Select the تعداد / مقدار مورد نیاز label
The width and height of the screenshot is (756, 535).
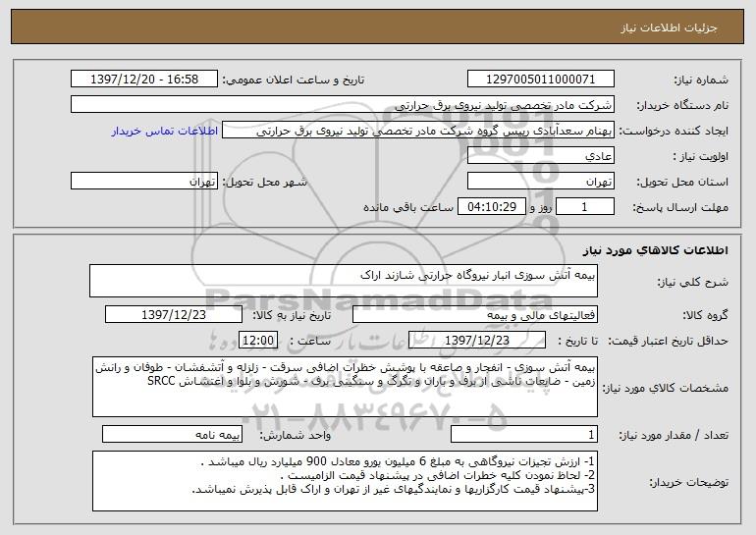click(674, 435)
